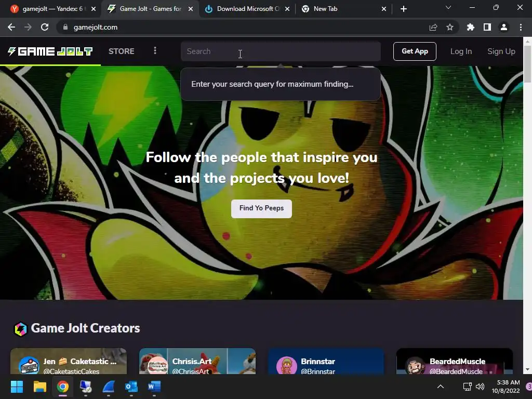Reload the current page
This screenshot has width=532, height=399.
(45, 27)
